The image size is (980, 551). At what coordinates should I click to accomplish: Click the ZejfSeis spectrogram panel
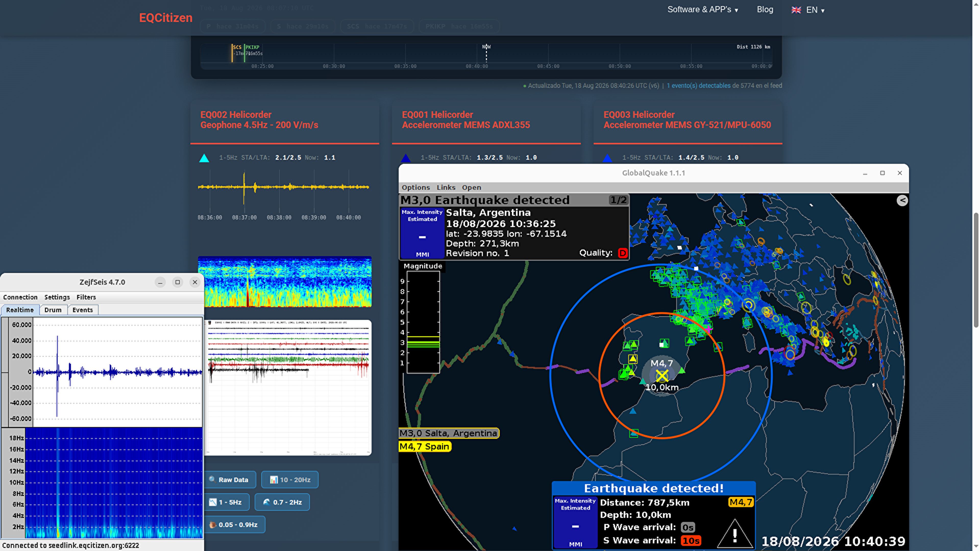click(x=113, y=483)
